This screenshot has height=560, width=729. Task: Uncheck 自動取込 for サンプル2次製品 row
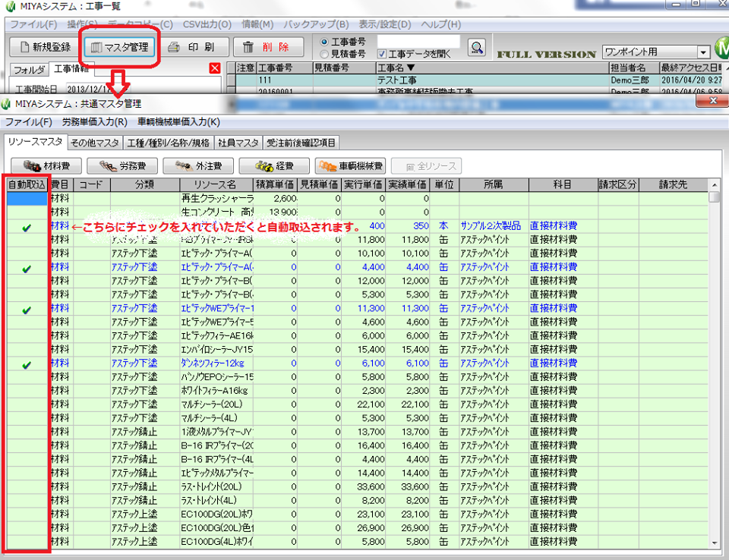click(x=27, y=228)
